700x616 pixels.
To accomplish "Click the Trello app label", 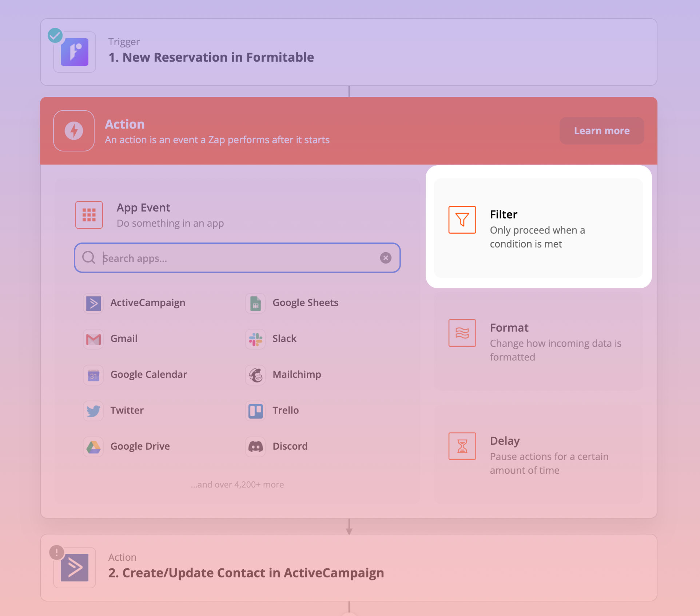I will [285, 410].
